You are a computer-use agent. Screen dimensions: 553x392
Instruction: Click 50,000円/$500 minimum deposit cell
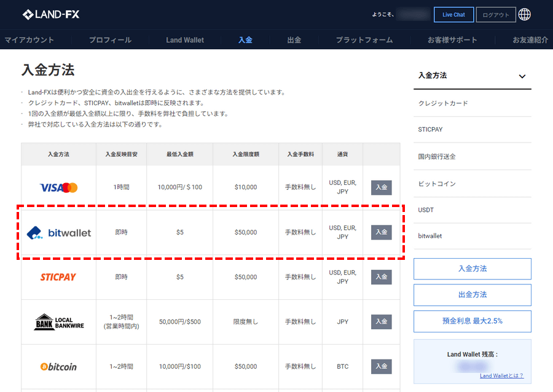click(180, 322)
